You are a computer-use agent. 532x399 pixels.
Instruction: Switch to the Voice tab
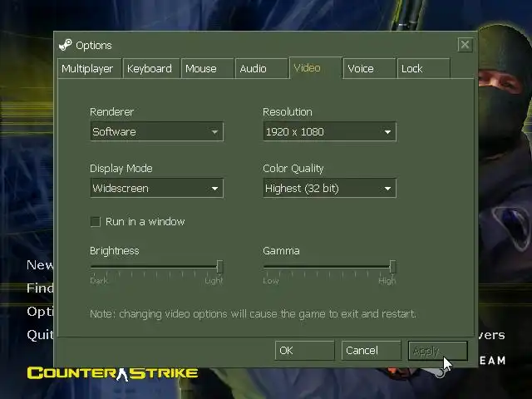(x=369, y=68)
